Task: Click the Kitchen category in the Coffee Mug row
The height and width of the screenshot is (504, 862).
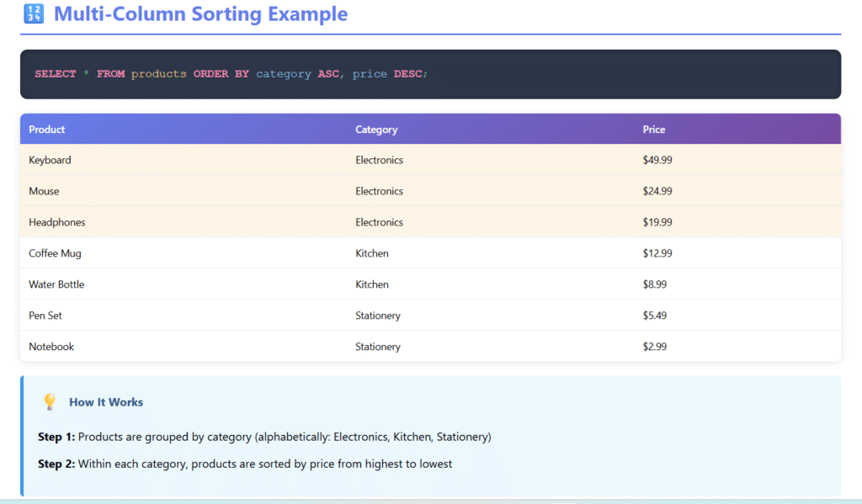Action: click(371, 253)
